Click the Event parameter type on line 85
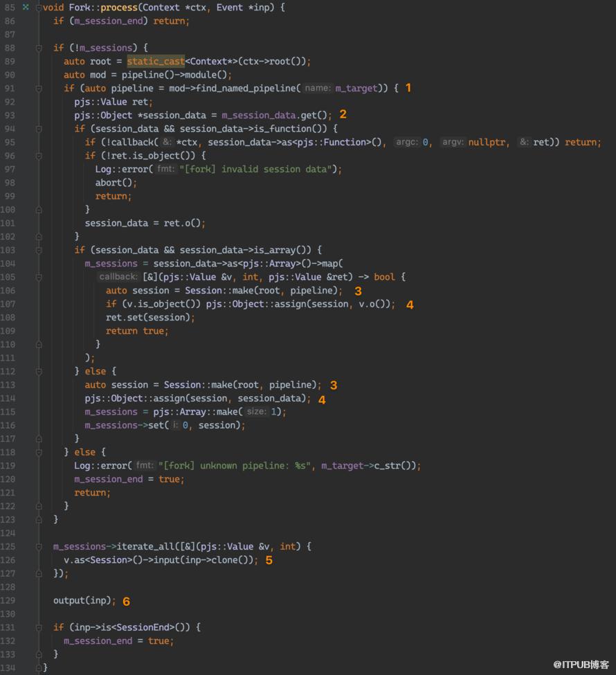Image resolution: width=616 pixels, height=675 pixels. coord(229,8)
